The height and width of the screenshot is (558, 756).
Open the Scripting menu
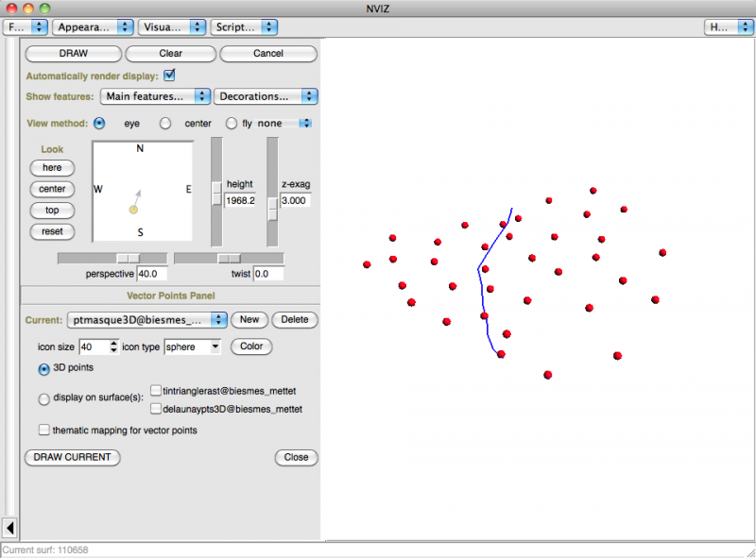(x=244, y=27)
